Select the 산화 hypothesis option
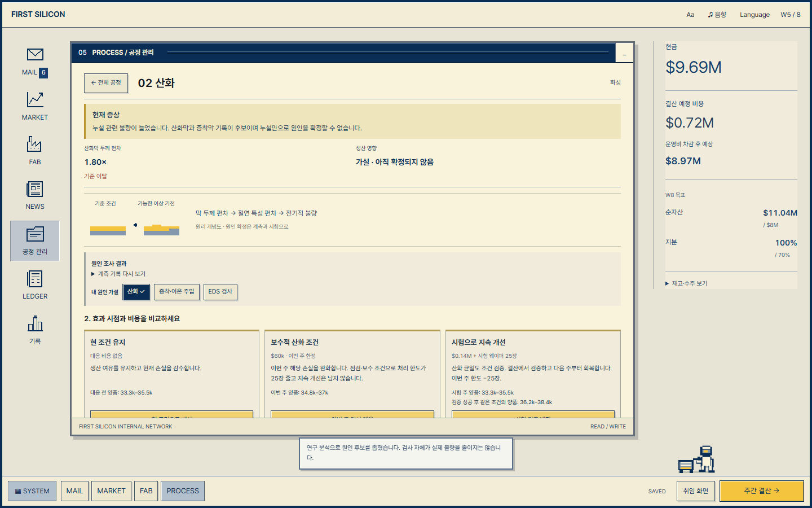This screenshot has height=508, width=812. pos(136,292)
